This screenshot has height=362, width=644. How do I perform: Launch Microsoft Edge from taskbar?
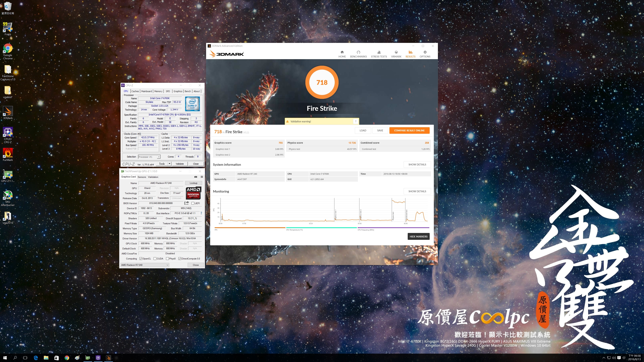[x=36, y=358]
